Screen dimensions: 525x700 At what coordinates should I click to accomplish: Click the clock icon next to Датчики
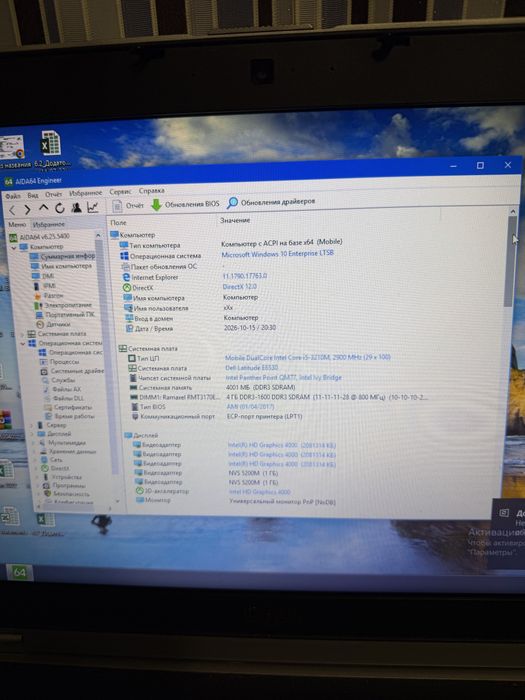point(40,325)
